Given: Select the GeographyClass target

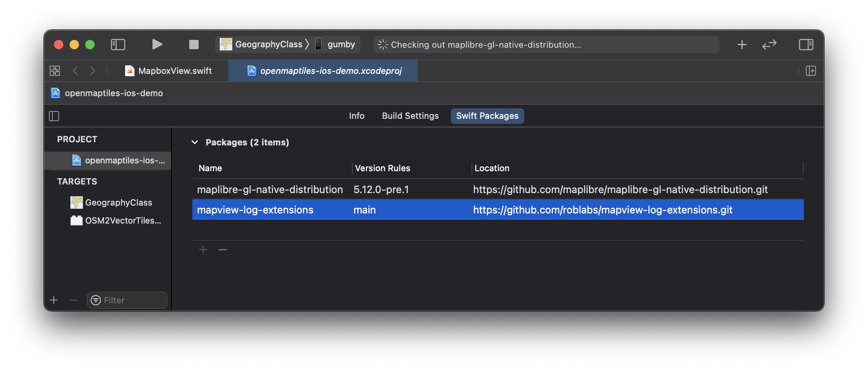Looking at the screenshot, I should pyautogui.click(x=111, y=202).
